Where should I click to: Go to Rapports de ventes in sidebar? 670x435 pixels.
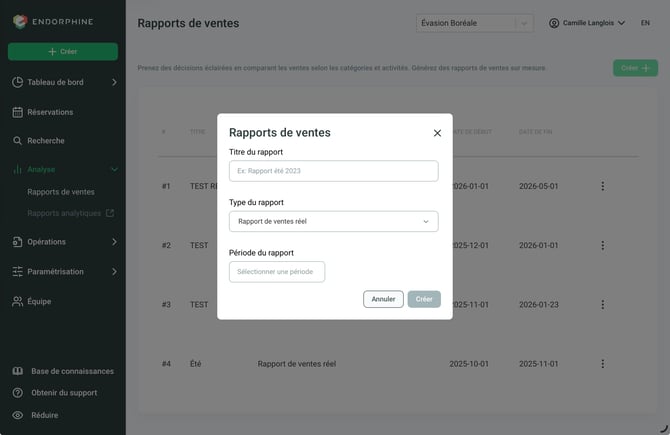(x=61, y=192)
